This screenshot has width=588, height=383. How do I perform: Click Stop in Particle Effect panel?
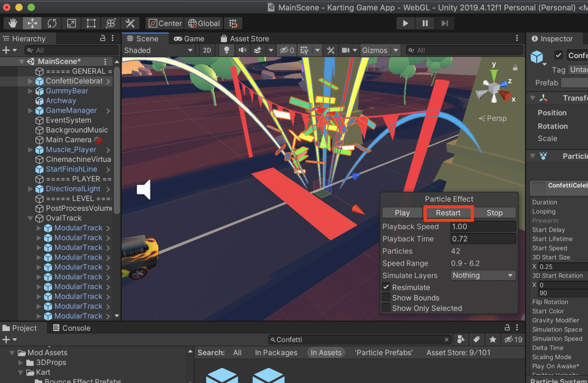click(494, 213)
